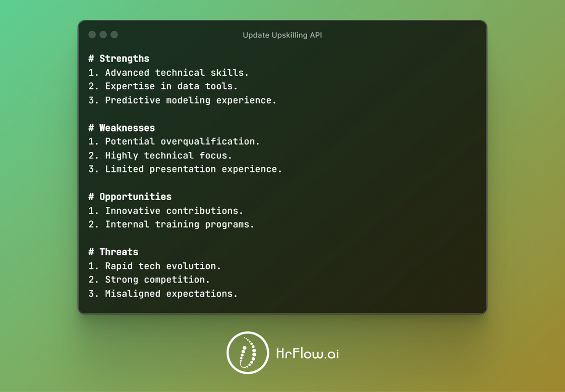Viewport: 565px width, 392px height.
Task: Click the Threats heading
Action: click(115, 252)
